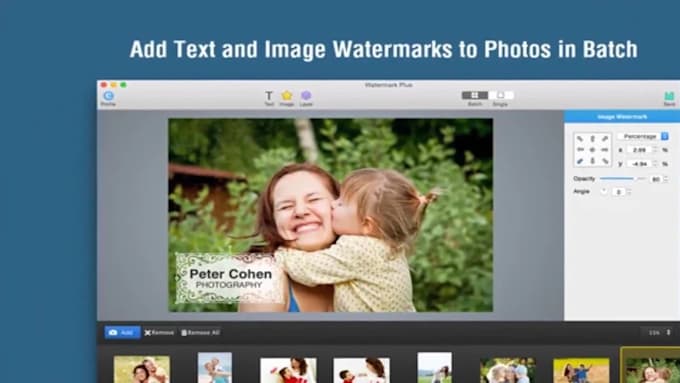
Task: Click the x offset stepper
Action: click(655, 150)
